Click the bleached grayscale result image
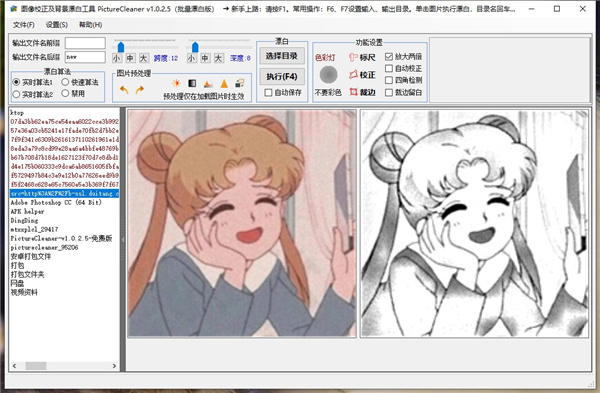Viewport: 600px width, 393px height. (474, 223)
